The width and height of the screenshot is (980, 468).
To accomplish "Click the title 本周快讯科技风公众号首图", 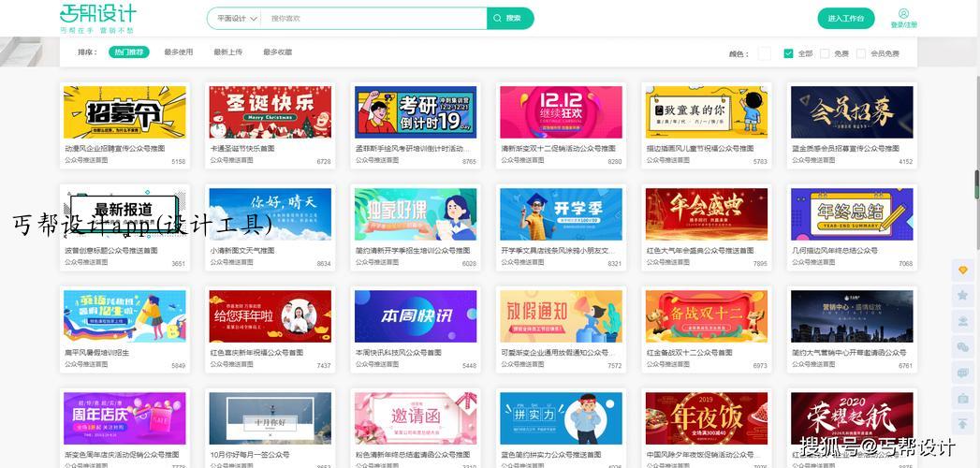I will 399,353.
